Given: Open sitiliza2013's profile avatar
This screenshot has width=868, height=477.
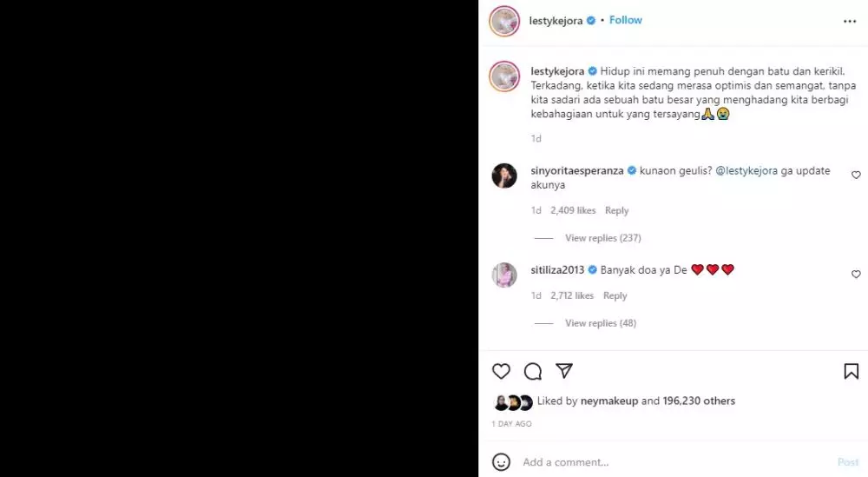Looking at the screenshot, I should click(505, 275).
